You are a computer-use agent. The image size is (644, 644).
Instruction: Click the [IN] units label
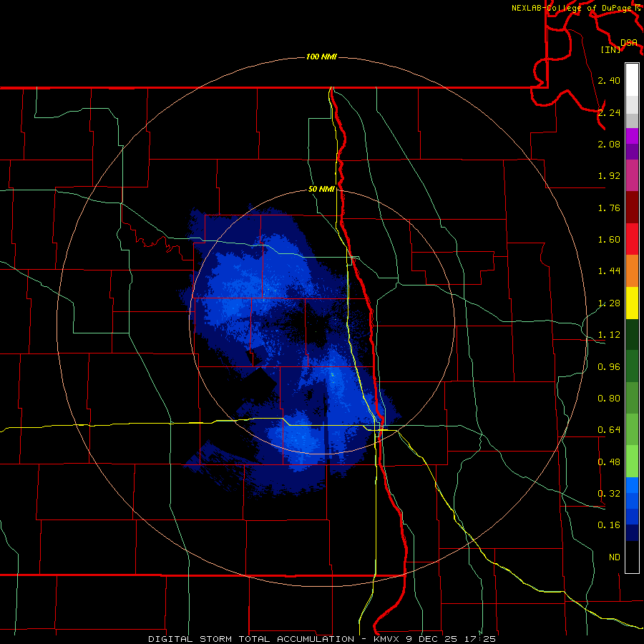point(610,49)
